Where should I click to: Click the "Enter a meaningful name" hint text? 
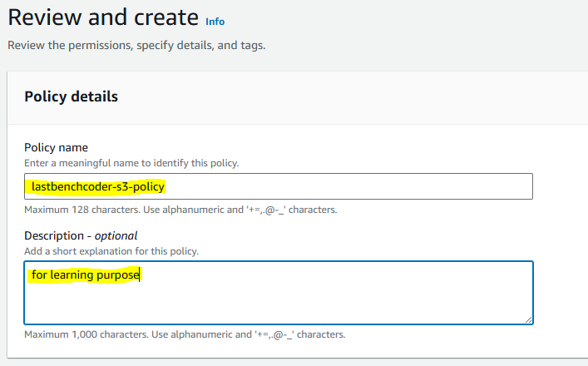[131, 164]
